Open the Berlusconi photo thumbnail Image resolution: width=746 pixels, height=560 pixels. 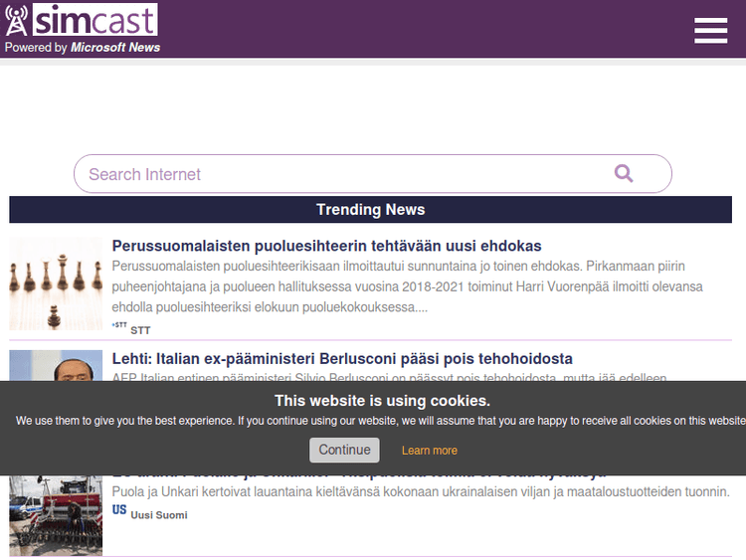(56, 365)
